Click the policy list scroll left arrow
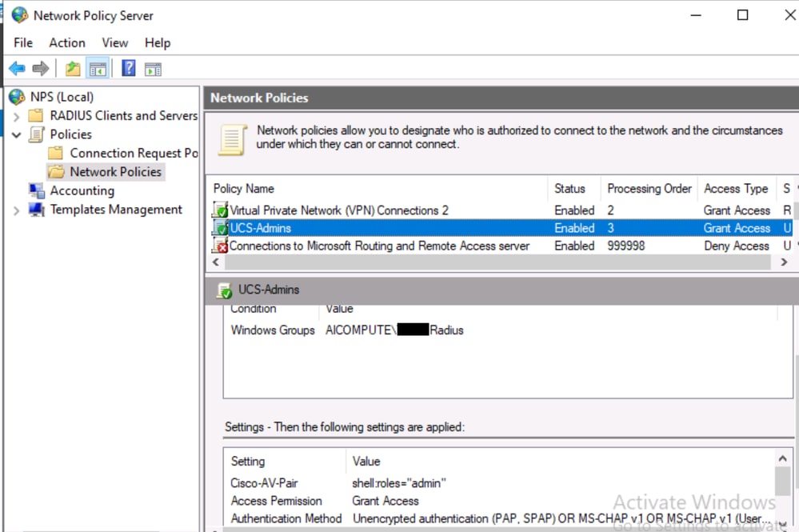 click(x=216, y=262)
